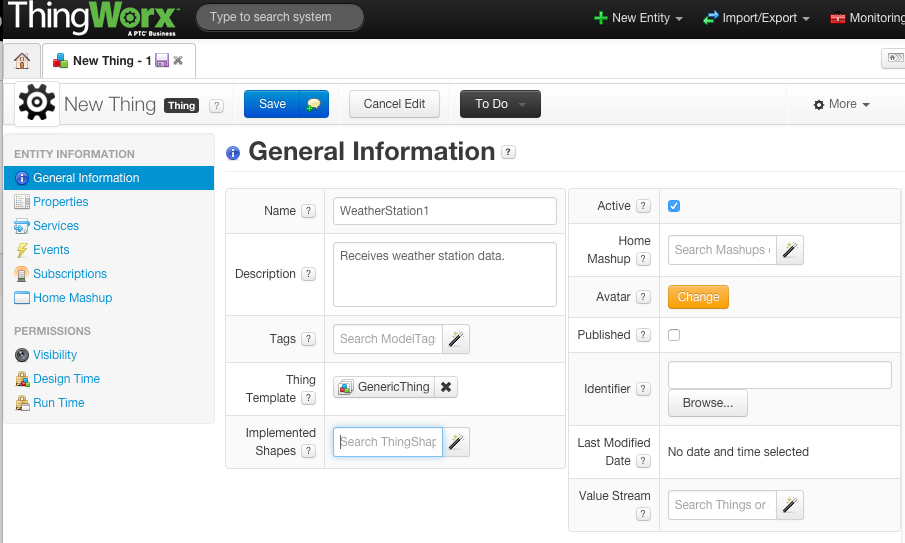Image resolution: width=905 pixels, height=543 pixels.
Task: Remove the GenericThing template
Action: click(x=446, y=387)
